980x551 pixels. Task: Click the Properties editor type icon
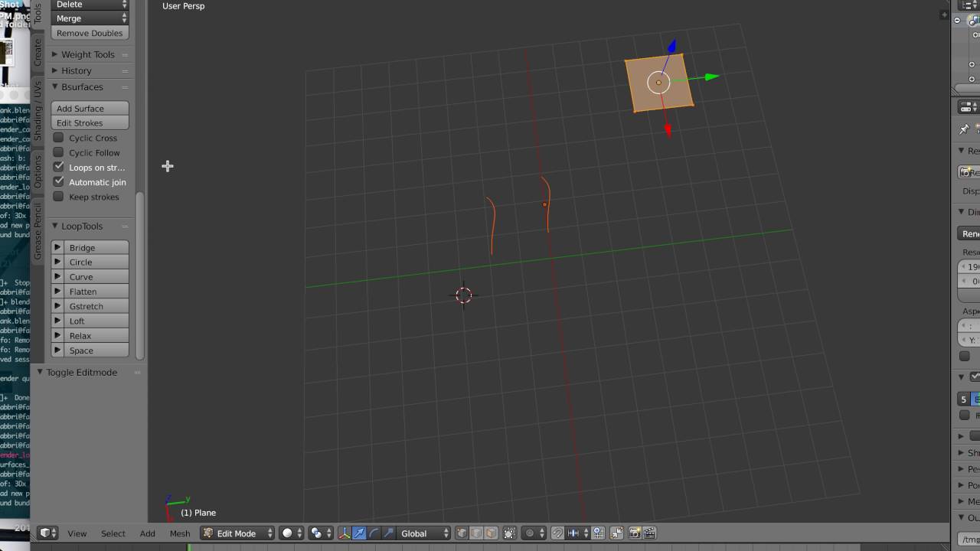[969, 107]
